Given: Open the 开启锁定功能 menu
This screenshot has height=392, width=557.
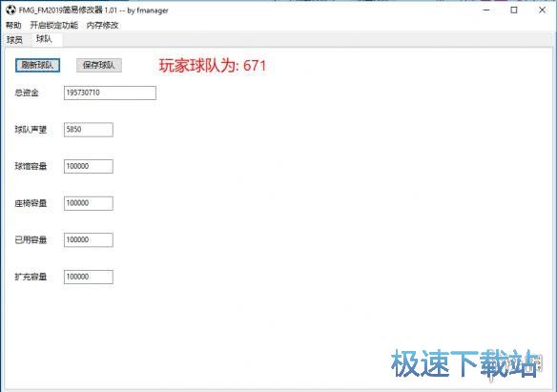Looking at the screenshot, I should tap(54, 25).
